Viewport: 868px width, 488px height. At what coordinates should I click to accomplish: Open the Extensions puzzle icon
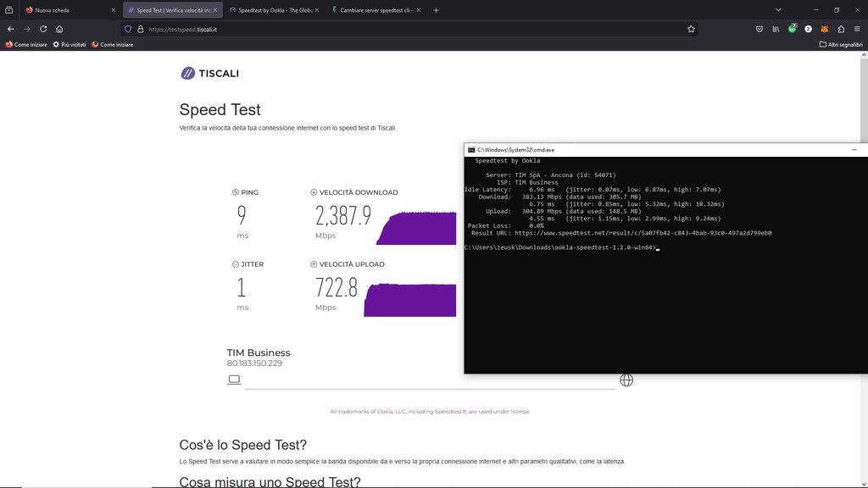pyautogui.click(x=840, y=29)
